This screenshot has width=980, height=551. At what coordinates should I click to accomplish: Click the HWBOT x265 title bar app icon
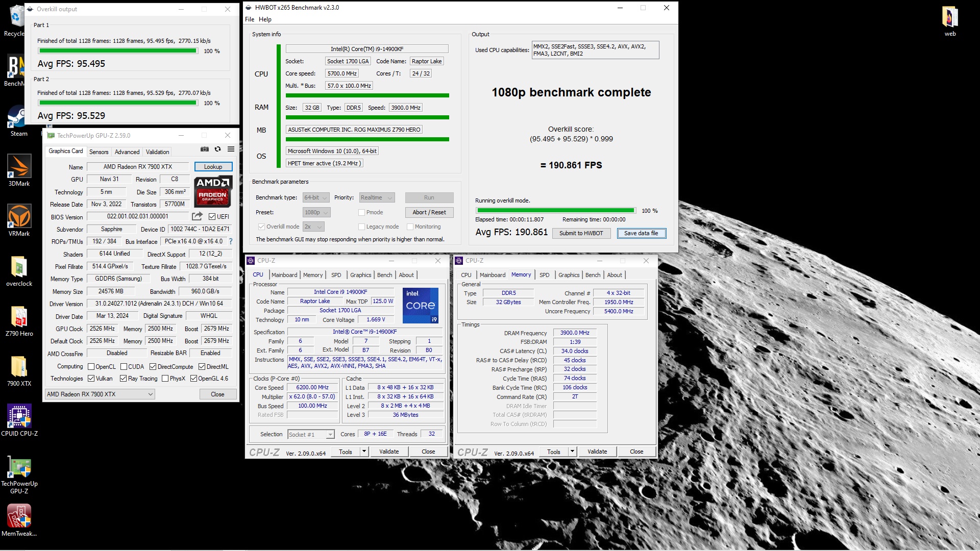pos(249,8)
